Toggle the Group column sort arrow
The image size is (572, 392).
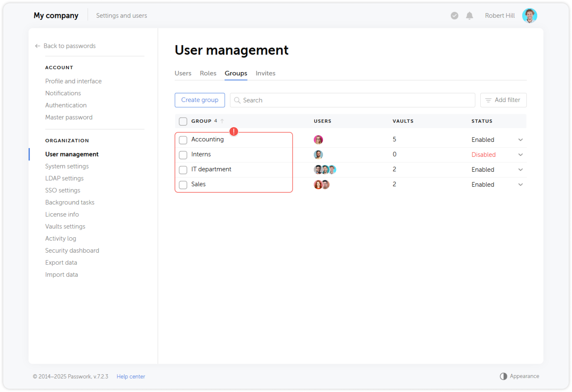tap(222, 121)
